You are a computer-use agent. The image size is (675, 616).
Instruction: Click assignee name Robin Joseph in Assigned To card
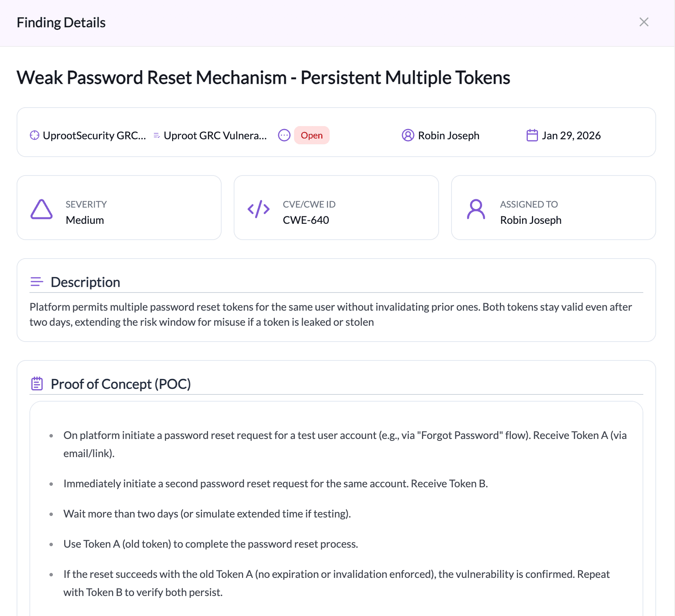click(x=530, y=220)
